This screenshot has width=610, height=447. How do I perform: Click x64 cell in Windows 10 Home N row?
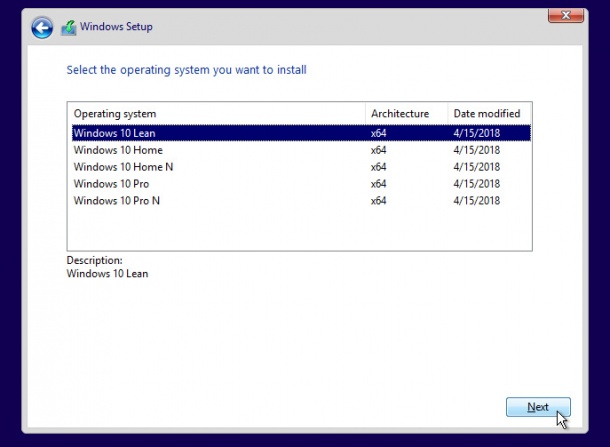coord(378,167)
